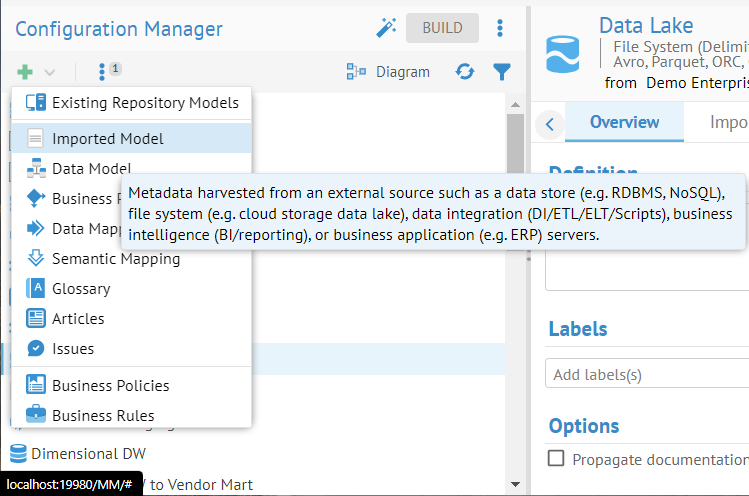Choose Imported Model from the menu
The height and width of the screenshot is (496, 749).
[108, 139]
